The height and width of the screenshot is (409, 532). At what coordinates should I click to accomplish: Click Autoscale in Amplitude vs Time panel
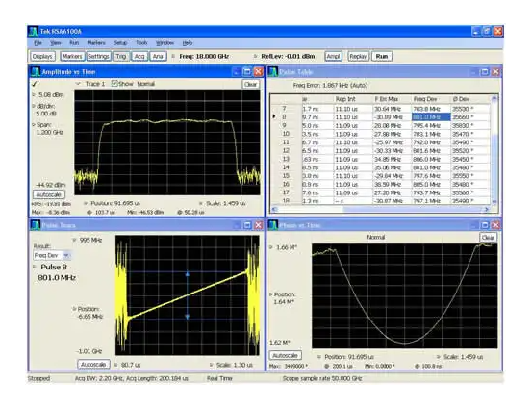[x=49, y=194]
